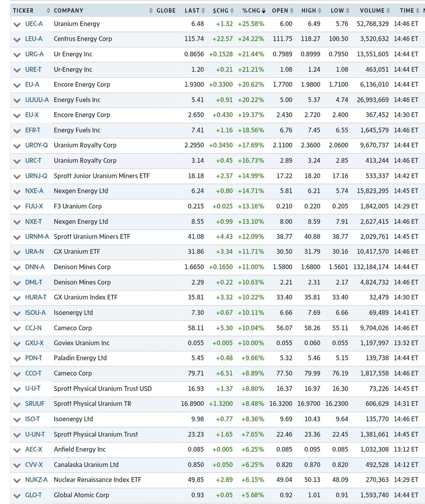Viewport: 425px width, 504px height.
Task: Open the U-UN-T ticker link
Action: [35, 434]
